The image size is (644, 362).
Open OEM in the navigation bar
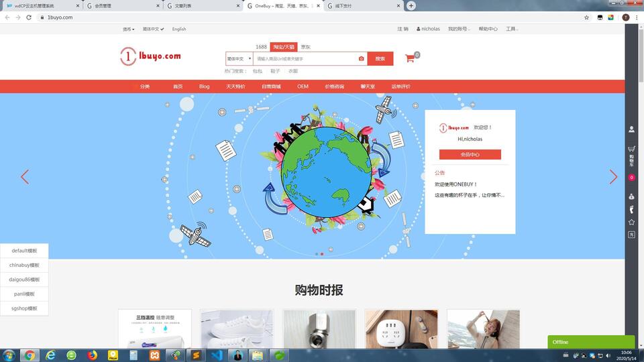click(303, 86)
